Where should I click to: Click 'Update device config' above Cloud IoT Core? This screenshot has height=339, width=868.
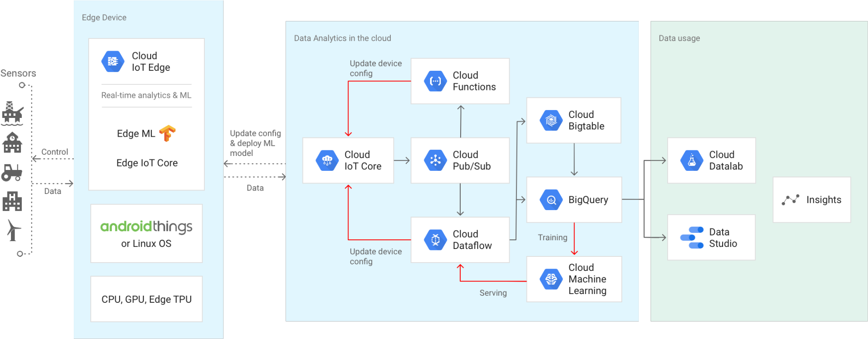[375, 69]
